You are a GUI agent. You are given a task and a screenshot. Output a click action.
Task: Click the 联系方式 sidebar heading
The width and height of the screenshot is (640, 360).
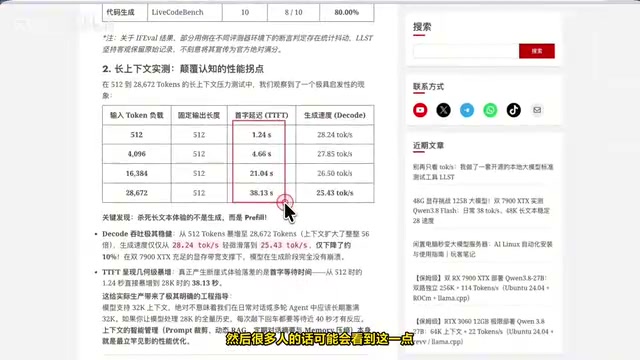point(428,87)
